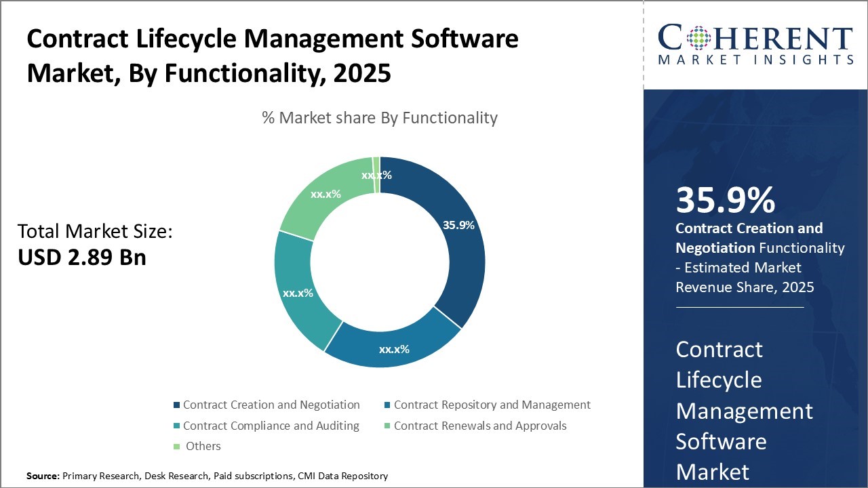Screen dimensions: 868x488
Task: Select the teal donut segment's xx.x% label
Action: [x=298, y=293]
